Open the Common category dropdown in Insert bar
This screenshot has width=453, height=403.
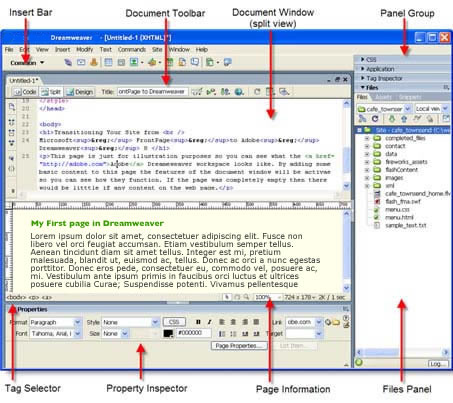click(x=42, y=63)
